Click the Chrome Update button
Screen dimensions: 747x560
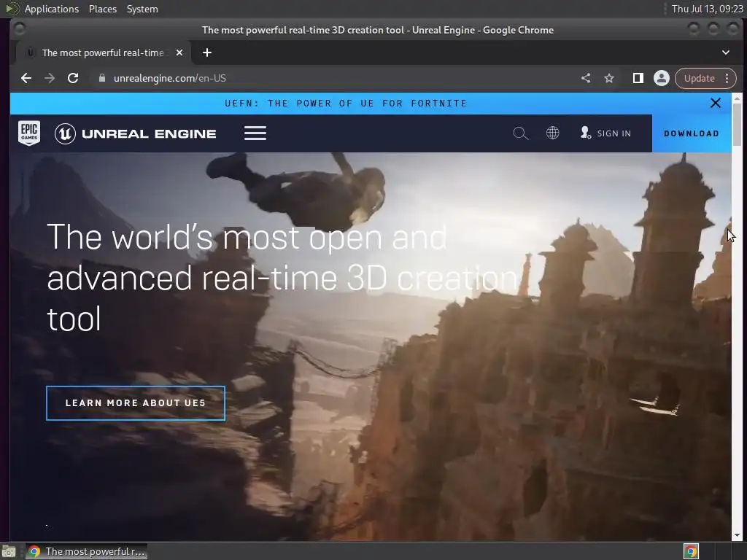[699, 78]
